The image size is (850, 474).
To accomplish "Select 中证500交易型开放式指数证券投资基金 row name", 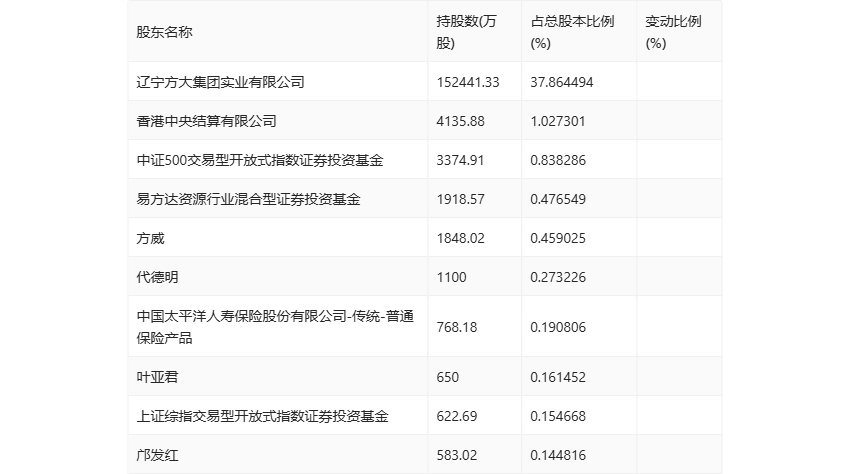I will pos(260,160).
